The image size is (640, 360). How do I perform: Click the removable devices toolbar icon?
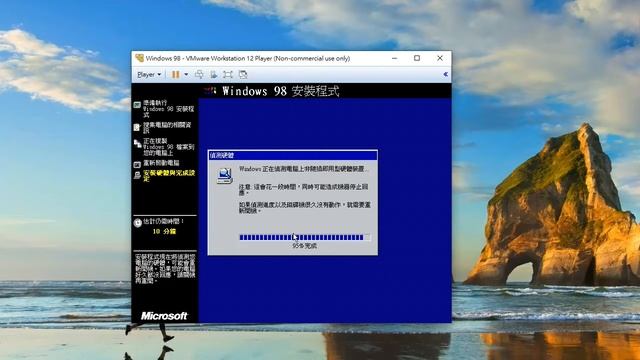point(213,75)
